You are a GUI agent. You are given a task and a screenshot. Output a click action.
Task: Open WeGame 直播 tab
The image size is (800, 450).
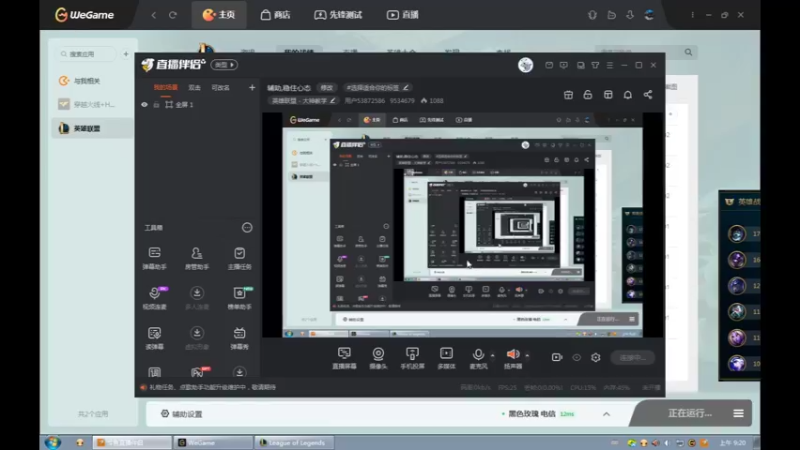click(403, 15)
